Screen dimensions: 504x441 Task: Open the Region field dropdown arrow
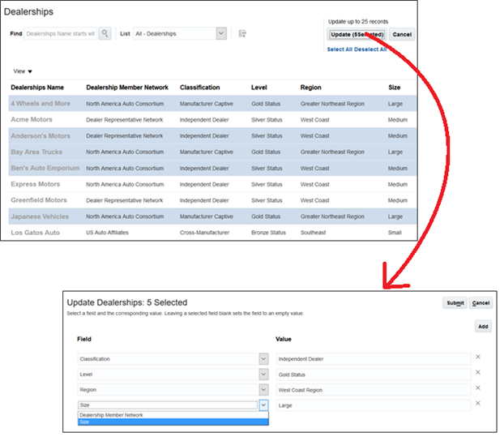pos(263,390)
